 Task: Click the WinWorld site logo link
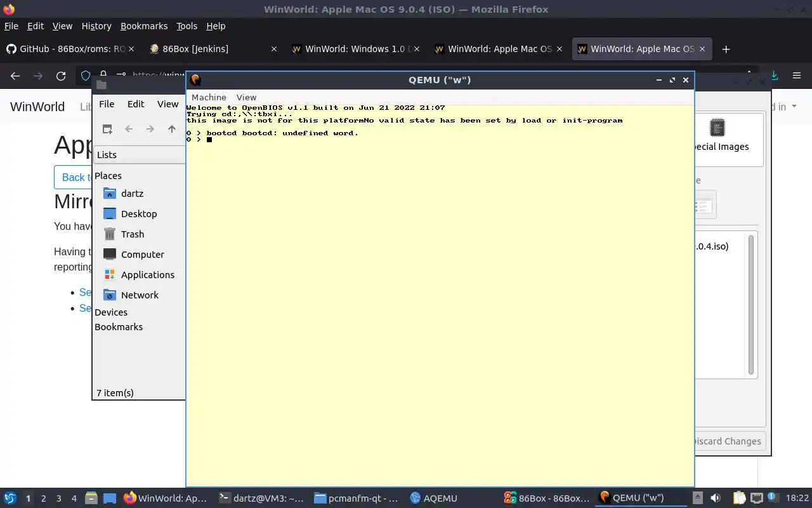pos(37,107)
